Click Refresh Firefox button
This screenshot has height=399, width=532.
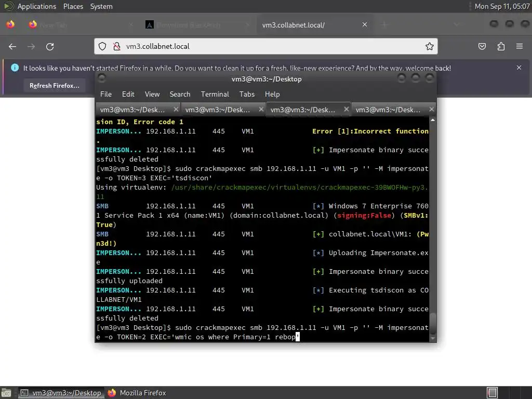point(54,86)
